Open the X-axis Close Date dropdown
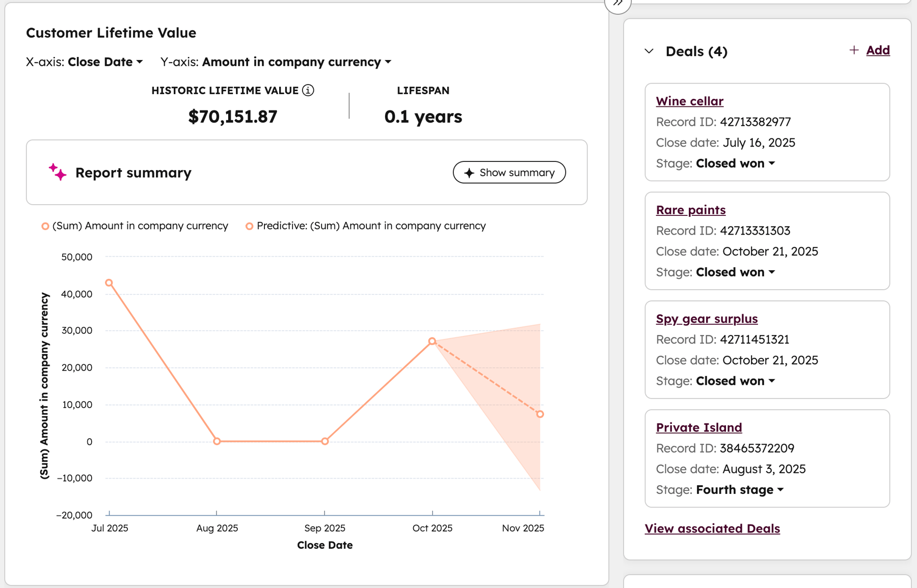Screen dimensions: 917x588 pyautogui.click(x=105, y=62)
